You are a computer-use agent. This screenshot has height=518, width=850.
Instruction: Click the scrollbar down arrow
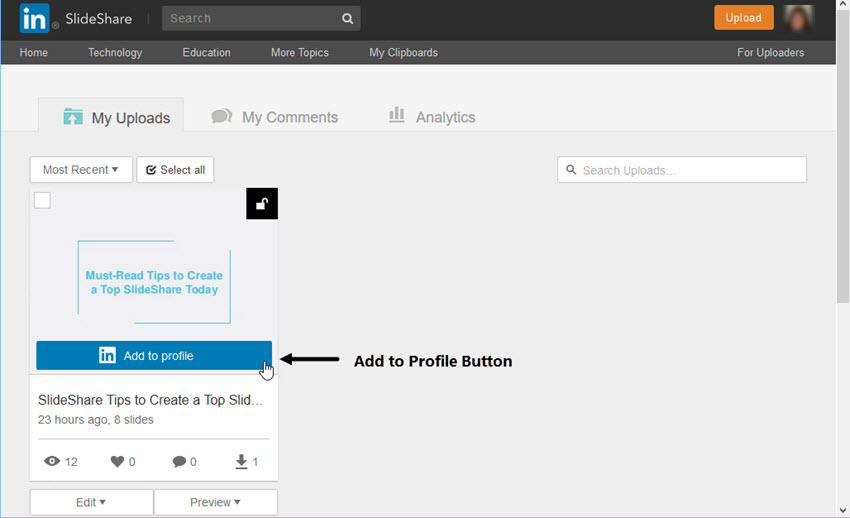point(843,510)
